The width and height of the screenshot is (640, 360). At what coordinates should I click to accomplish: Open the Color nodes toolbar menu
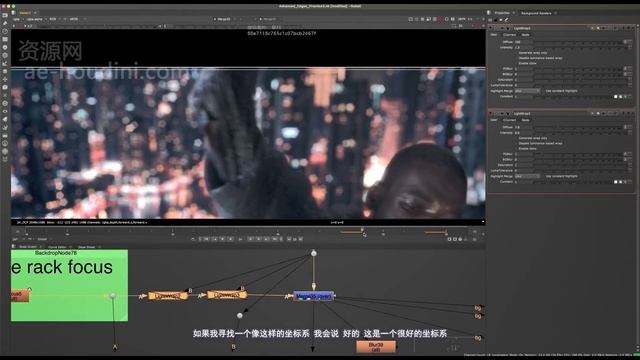5,47
